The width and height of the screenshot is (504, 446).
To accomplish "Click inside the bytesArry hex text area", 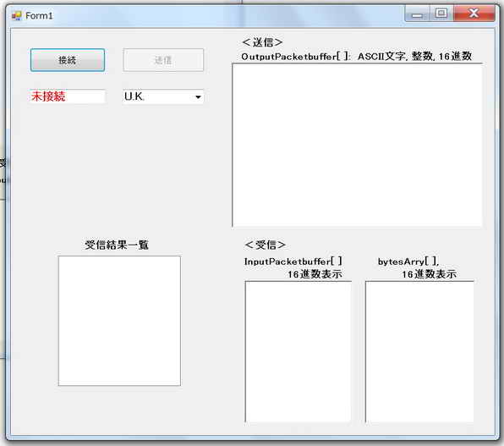I will (419, 351).
